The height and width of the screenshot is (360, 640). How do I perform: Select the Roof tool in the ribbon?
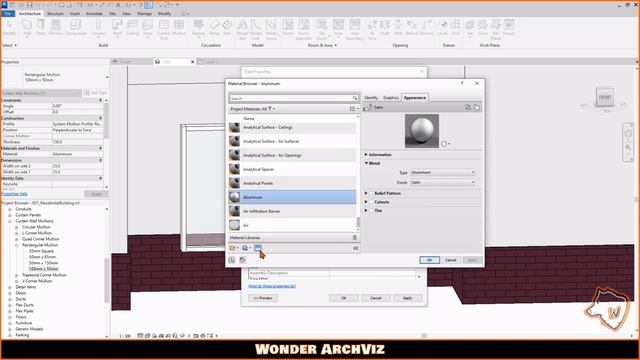[117, 28]
